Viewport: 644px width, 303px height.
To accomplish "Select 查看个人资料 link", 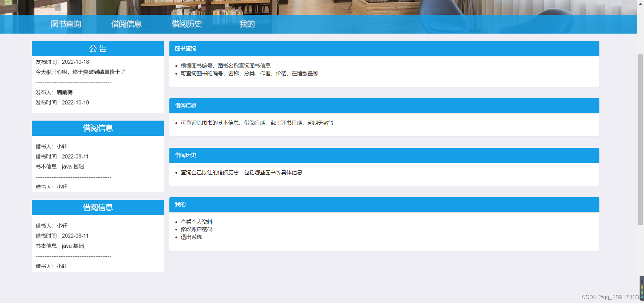I will pos(196,222).
